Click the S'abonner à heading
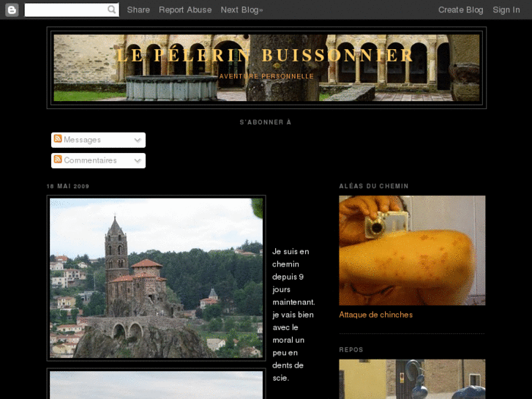The height and width of the screenshot is (399, 532). point(266,122)
